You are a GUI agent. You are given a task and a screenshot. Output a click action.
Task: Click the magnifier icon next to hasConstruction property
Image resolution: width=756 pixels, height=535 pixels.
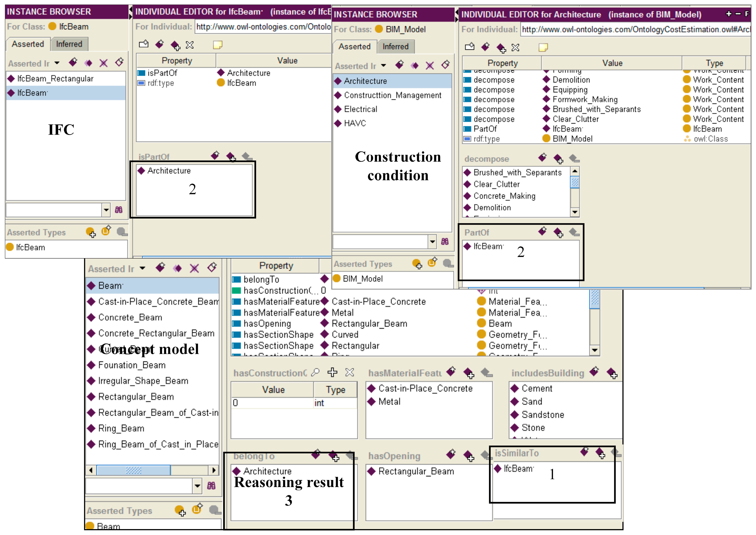[x=315, y=372]
